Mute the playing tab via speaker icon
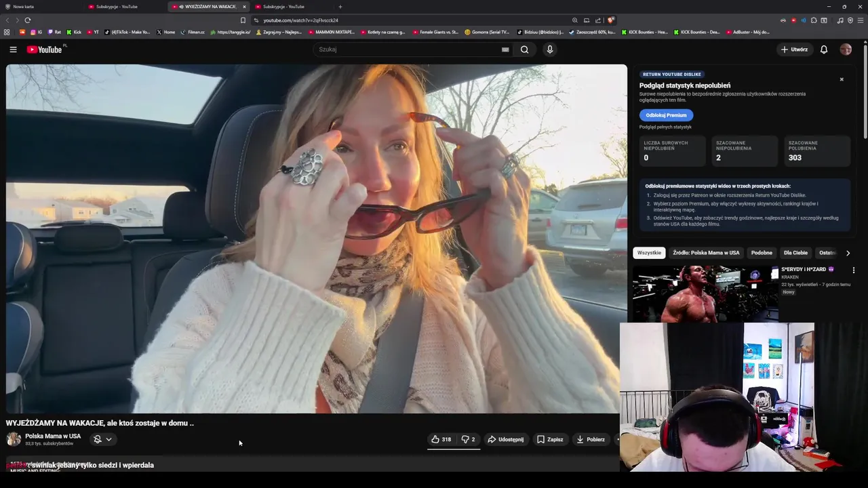The width and height of the screenshot is (868, 488). pyautogui.click(x=181, y=7)
